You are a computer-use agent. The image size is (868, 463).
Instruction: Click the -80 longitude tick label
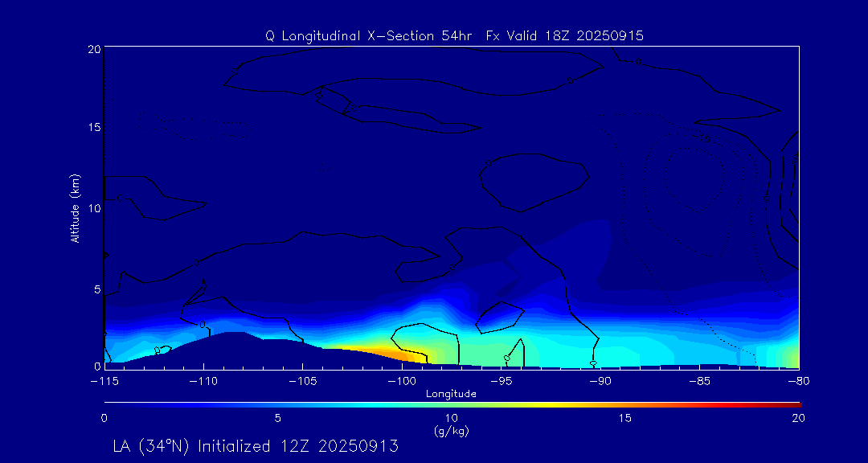[799, 382]
